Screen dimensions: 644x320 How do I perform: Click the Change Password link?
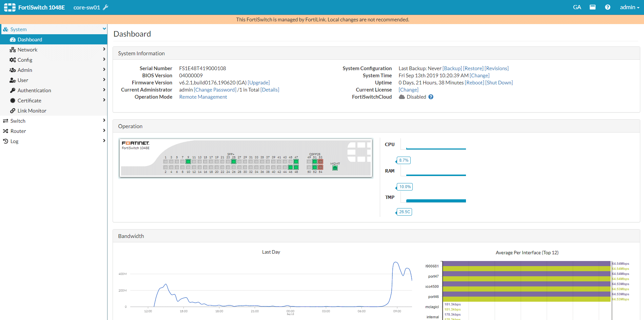215,90
